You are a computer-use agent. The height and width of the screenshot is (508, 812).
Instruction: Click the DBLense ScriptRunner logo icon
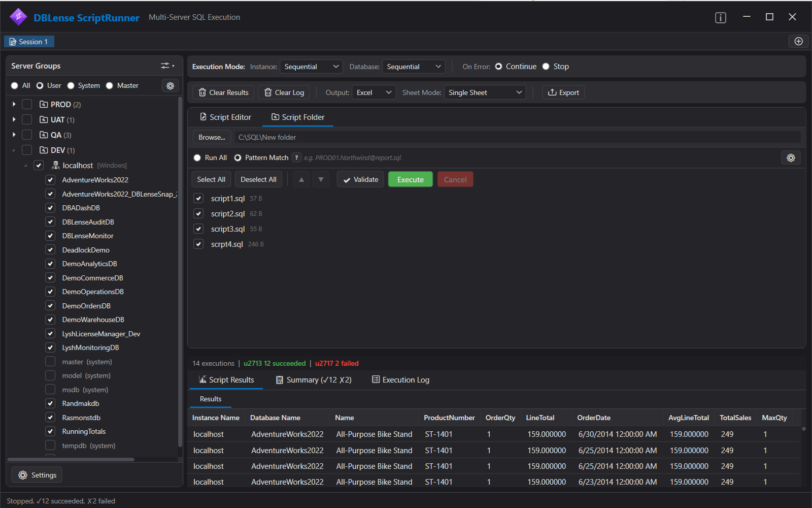pos(18,17)
